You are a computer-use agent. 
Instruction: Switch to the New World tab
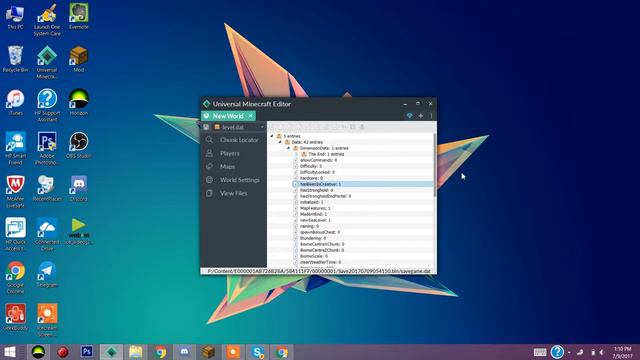point(228,116)
